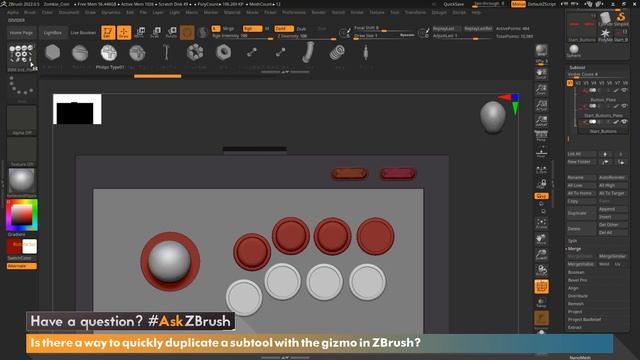
Task: Open the Alpha Off selector slot
Action: [x=22, y=120]
